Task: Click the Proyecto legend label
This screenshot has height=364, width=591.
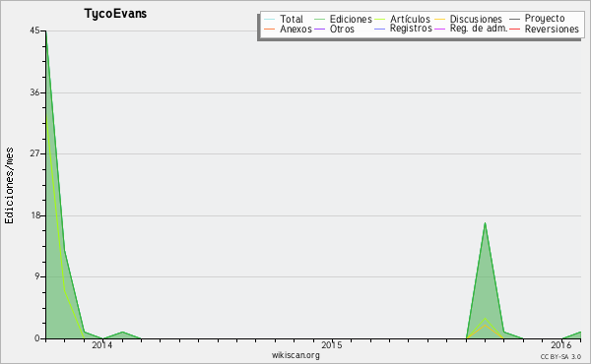Action: click(x=545, y=19)
